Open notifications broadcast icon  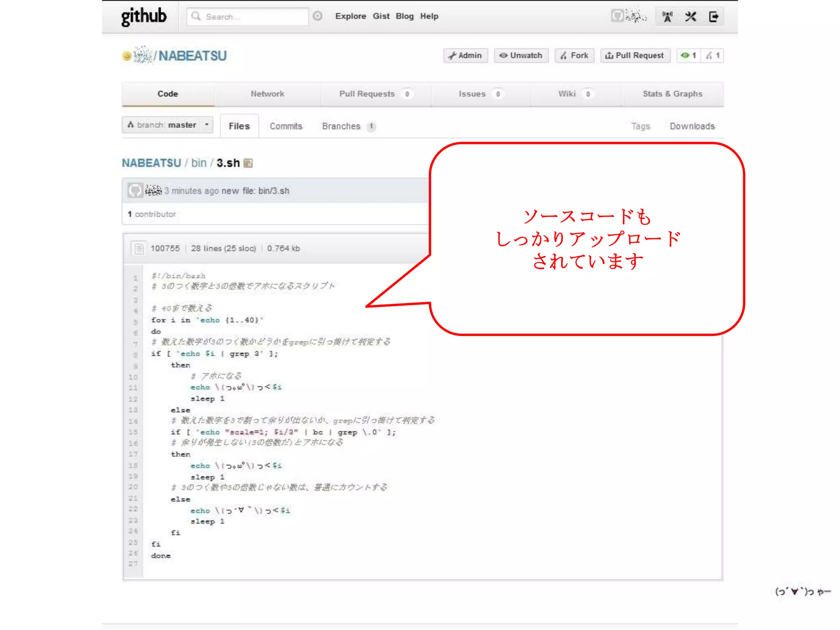(x=667, y=17)
